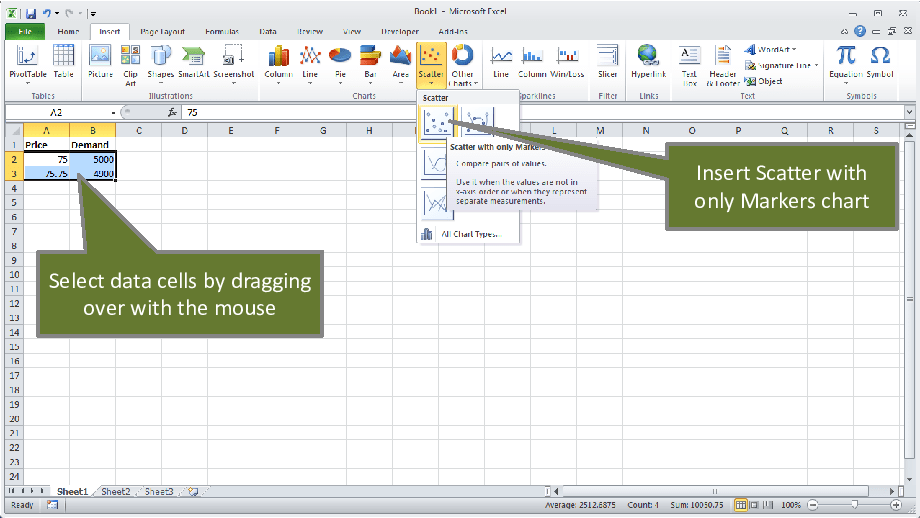Open the Line chart gallery in Charts

tap(310, 65)
